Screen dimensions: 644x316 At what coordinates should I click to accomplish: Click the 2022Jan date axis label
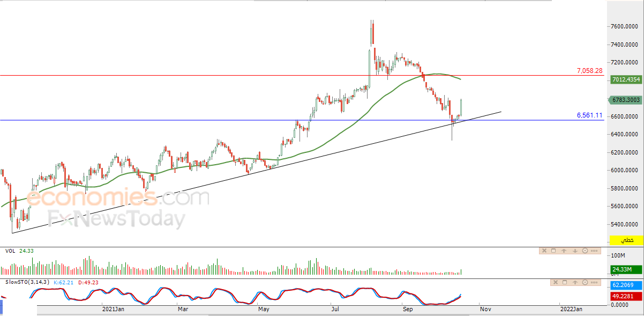571,309
